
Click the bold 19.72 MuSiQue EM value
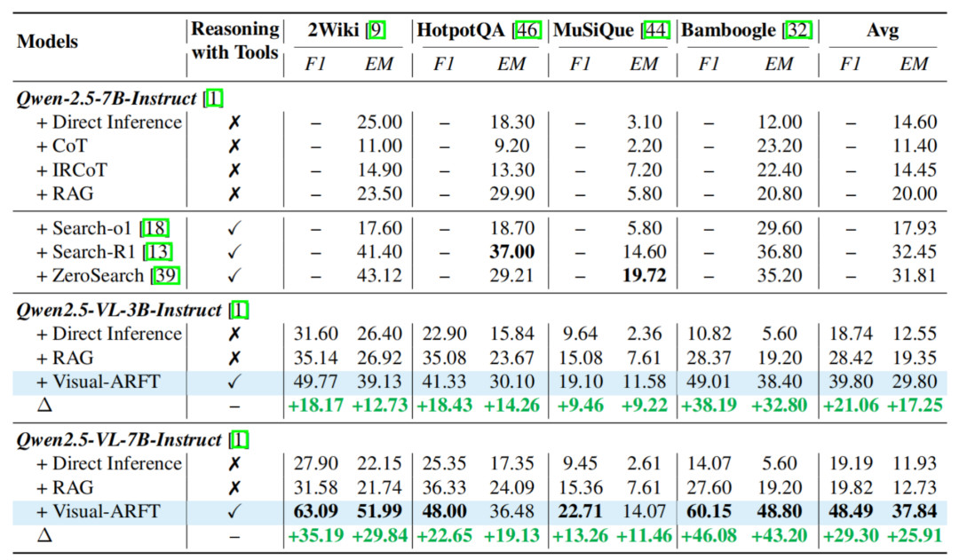click(644, 275)
